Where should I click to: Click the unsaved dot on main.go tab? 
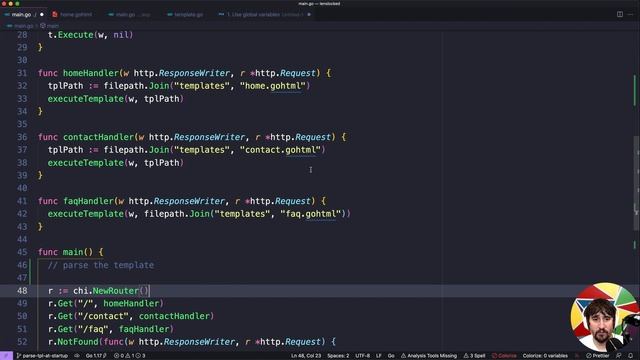(42, 14)
